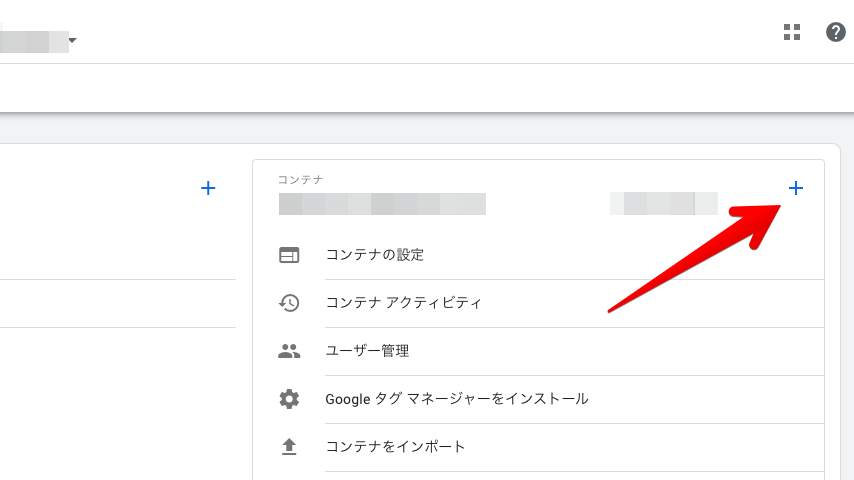The image size is (854, 480).
Task: Open Google タグ マネージャーをインストール
Action: pyautogui.click(x=456, y=399)
